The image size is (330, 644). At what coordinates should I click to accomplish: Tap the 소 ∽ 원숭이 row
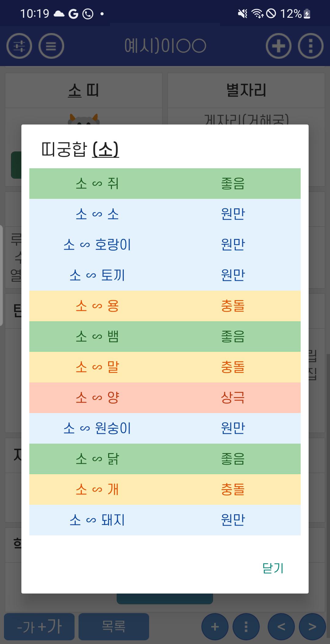pyautogui.click(x=165, y=428)
